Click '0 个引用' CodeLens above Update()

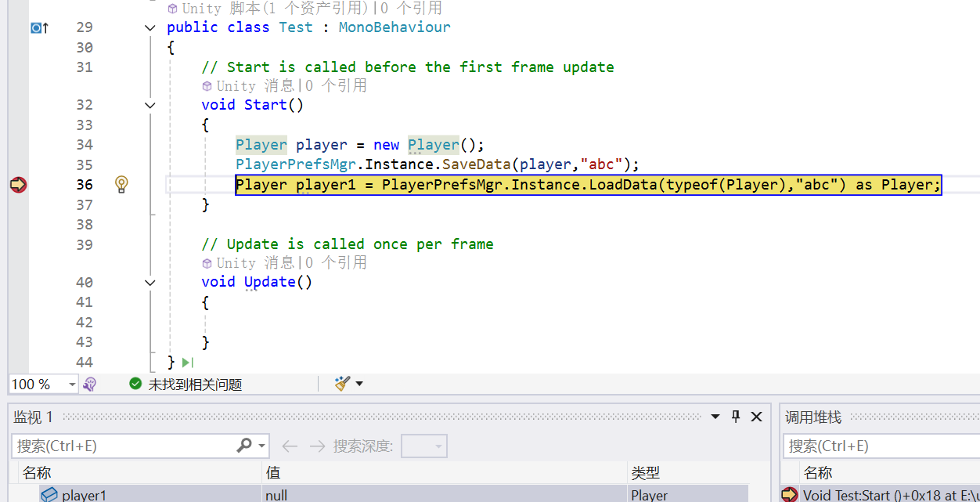336,263
